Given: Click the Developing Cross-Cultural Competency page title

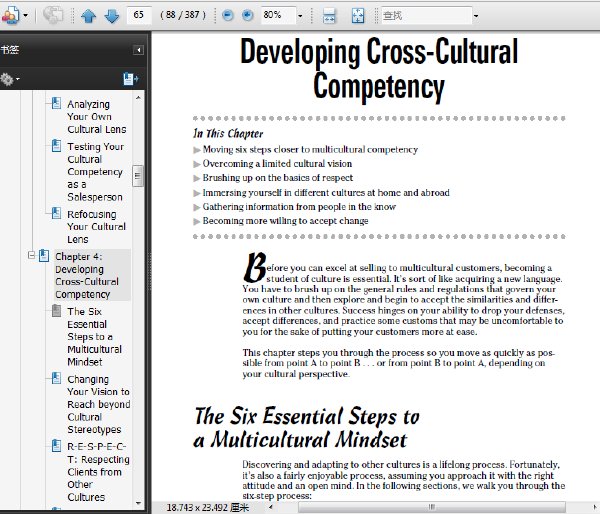Looking at the screenshot, I should tap(379, 70).
